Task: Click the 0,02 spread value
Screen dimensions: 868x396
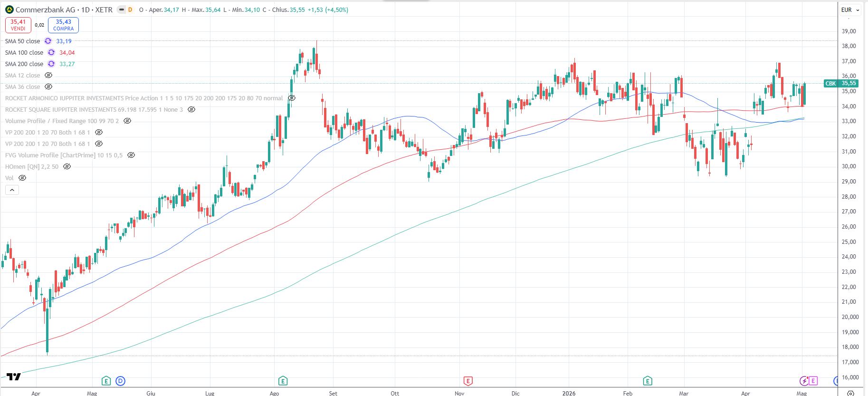Action: tap(39, 25)
